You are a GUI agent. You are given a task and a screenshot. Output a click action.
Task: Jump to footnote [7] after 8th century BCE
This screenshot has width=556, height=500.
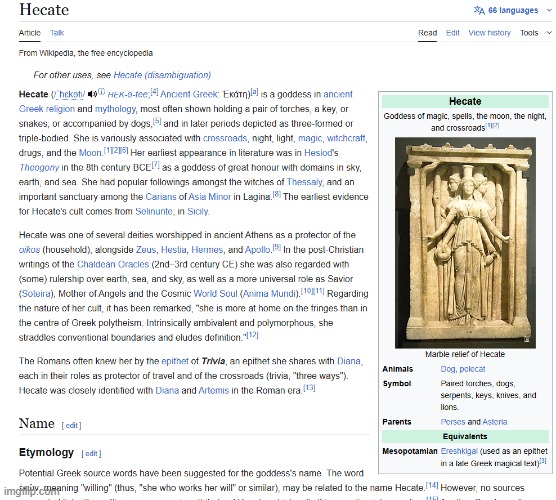coord(156,165)
